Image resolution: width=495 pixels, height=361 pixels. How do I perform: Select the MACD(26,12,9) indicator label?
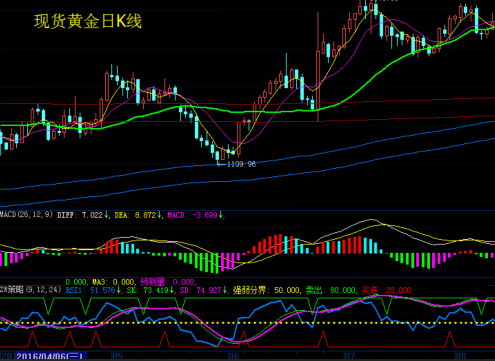[x=26, y=215]
